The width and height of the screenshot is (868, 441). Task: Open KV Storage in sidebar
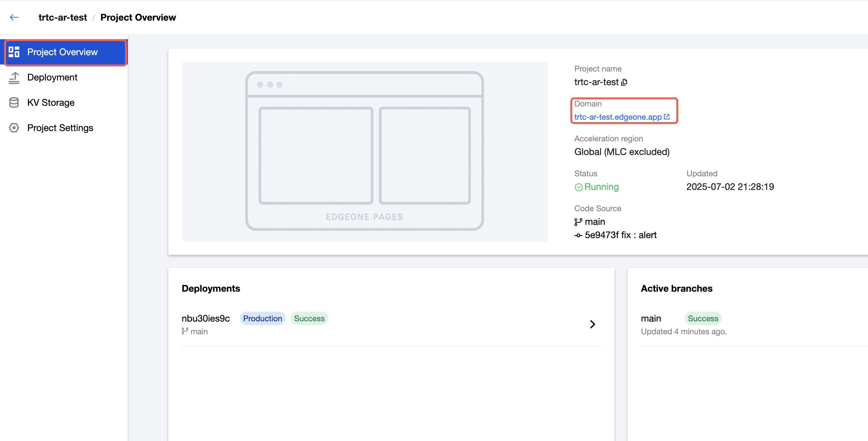[x=51, y=103]
